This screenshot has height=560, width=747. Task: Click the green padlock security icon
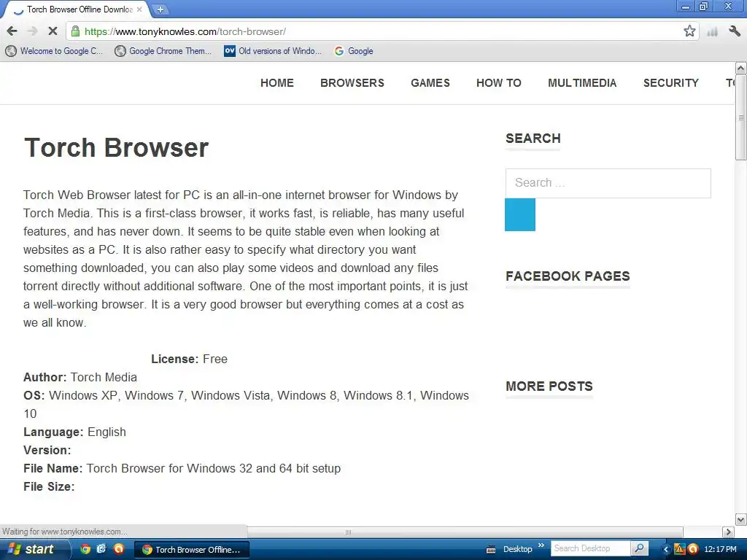[x=75, y=31]
